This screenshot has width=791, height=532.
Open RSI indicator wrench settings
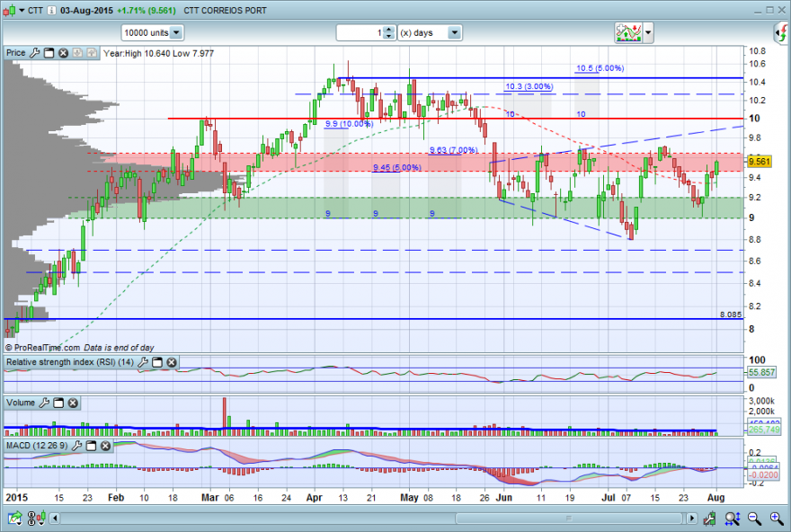[x=143, y=362]
